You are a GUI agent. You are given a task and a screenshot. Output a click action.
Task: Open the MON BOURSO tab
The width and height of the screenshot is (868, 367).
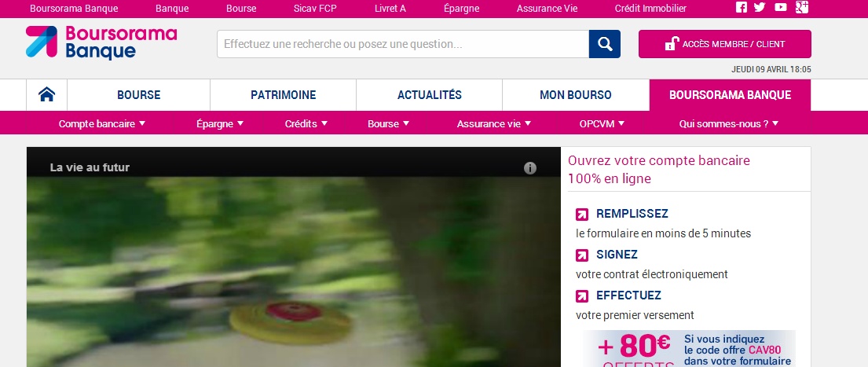tap(576, 94)
